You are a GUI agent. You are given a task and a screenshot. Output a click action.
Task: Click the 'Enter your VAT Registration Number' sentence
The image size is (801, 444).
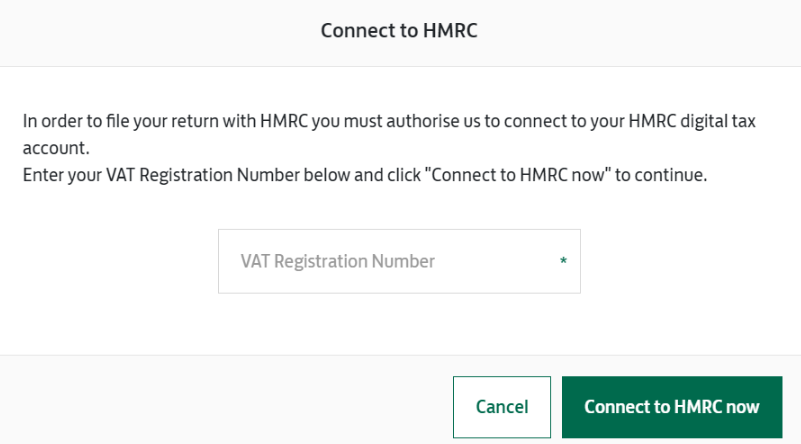point(364,176)
